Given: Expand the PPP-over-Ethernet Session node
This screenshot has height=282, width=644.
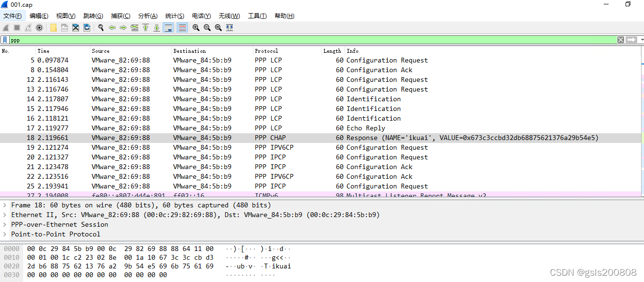Looking at the screenshot, I should point(5,224).
